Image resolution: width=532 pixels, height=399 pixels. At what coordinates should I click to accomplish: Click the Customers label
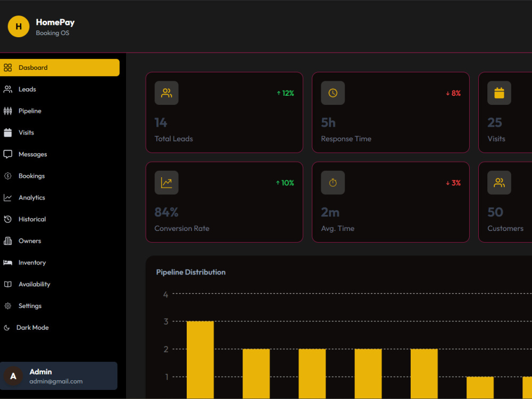click(x=505, y=228)
